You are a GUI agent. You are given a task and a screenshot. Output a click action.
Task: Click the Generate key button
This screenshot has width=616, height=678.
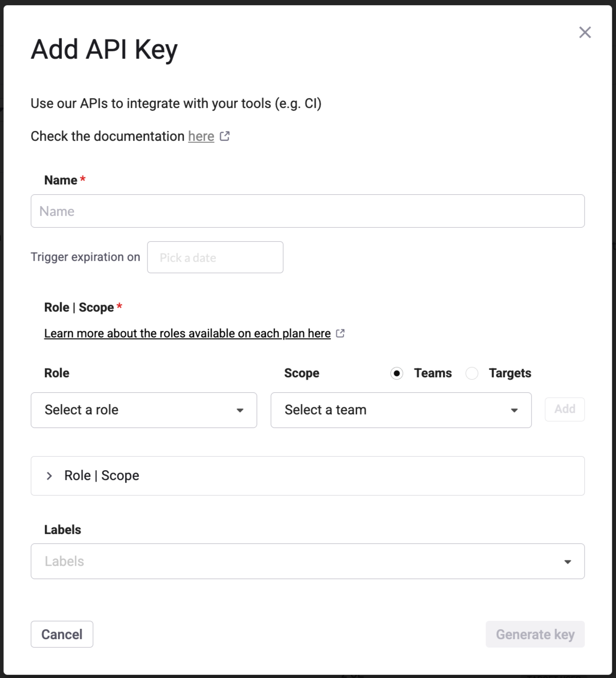pyautogui.click(x=535, y=634)
